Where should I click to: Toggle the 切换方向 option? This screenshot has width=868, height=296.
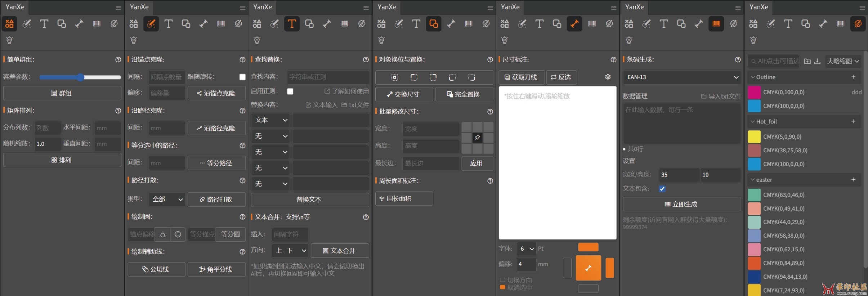[516, 280]
